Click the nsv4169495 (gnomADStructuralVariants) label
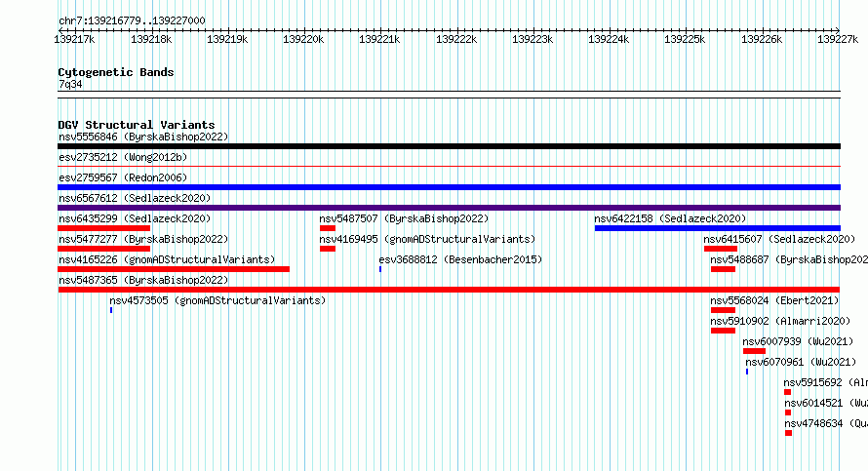 tap(427, 239)
